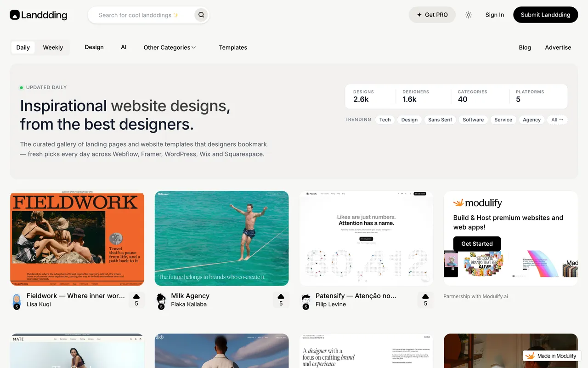Click the modulify logo in the ad card
This screenshot has width=588, height=368.
click(x=477, y=203)
